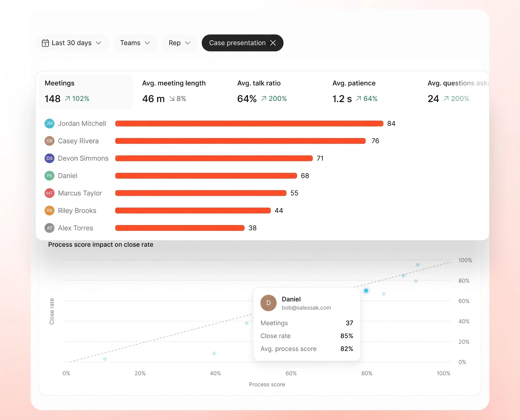
Task: Click Daniel's PK avatar in rep list
Action: 50,176
